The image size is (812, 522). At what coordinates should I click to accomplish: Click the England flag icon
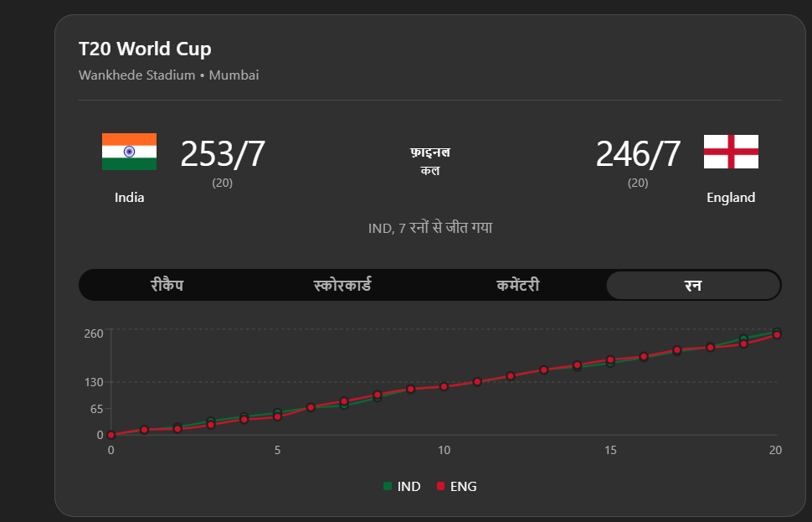[x=731, y=152]
